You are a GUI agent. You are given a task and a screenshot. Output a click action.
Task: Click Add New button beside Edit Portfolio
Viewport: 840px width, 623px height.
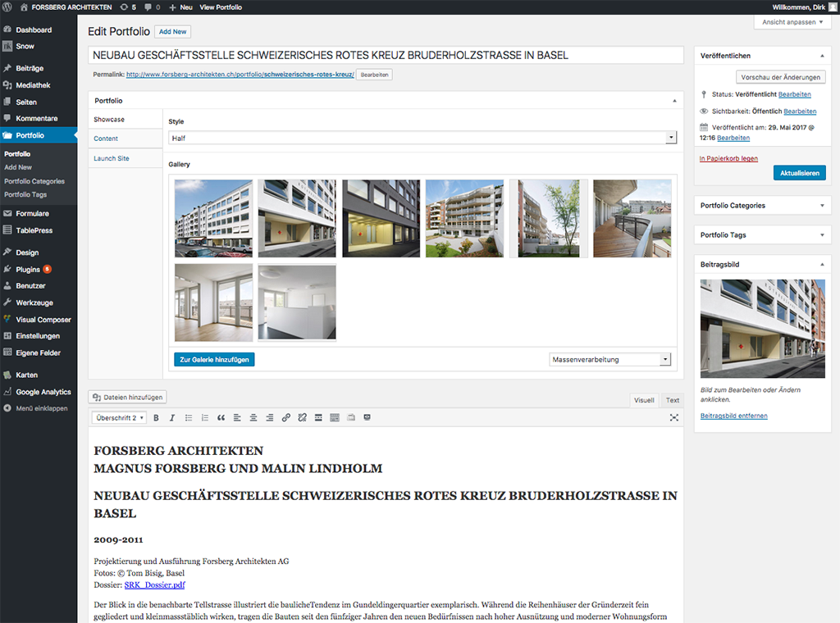[x=172, y=32]
